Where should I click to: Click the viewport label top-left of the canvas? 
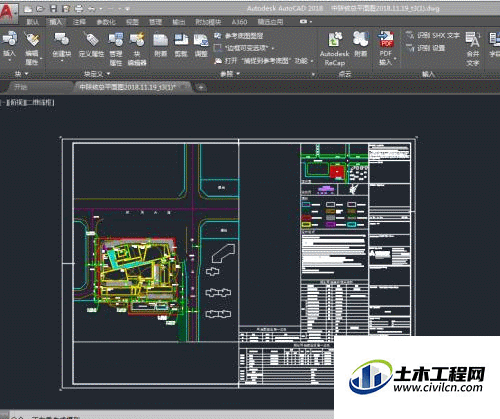coord(27,102)
